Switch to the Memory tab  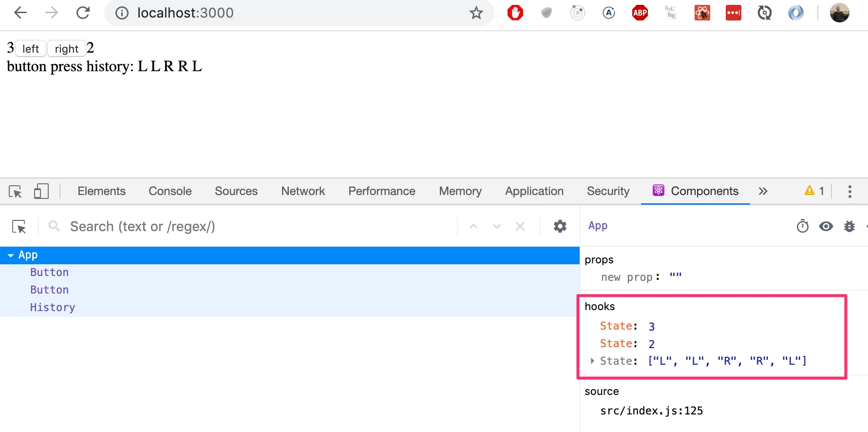tap(460, 191)
